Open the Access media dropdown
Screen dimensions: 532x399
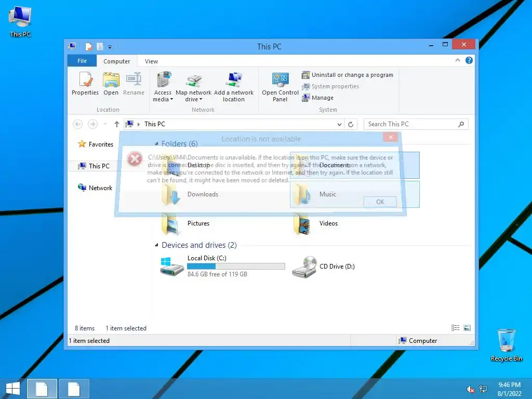click(x=163, y=87)
